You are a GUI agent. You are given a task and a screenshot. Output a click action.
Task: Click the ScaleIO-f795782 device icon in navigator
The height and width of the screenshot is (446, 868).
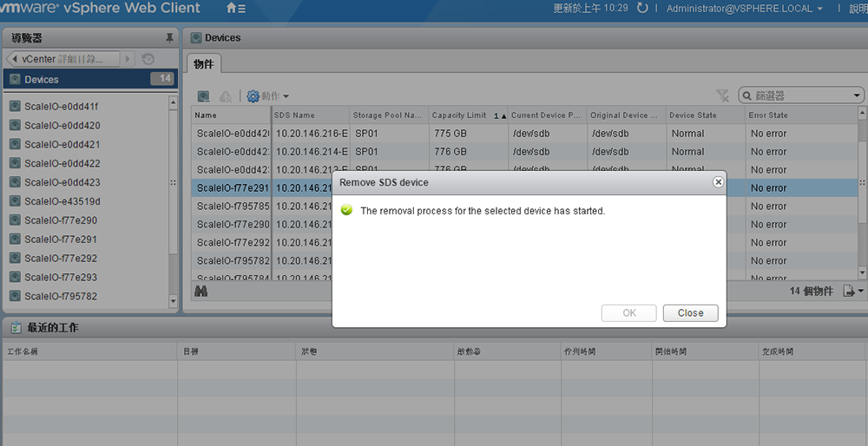pos(15,296)
